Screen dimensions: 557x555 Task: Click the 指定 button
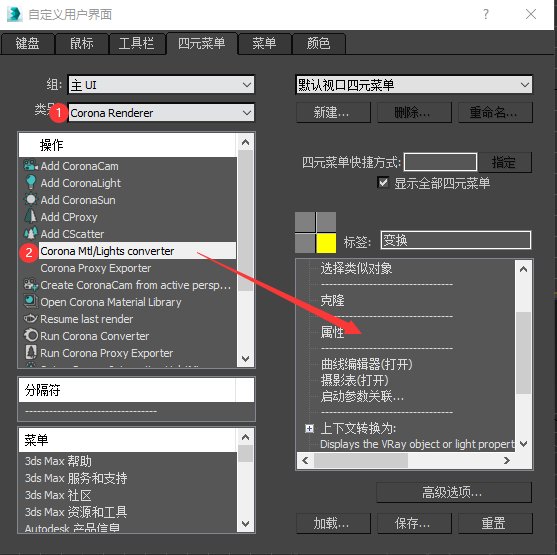(504, 162)
